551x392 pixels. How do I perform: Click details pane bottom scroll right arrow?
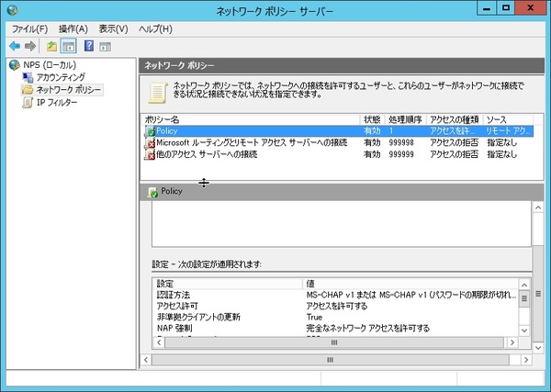(526, 360)
